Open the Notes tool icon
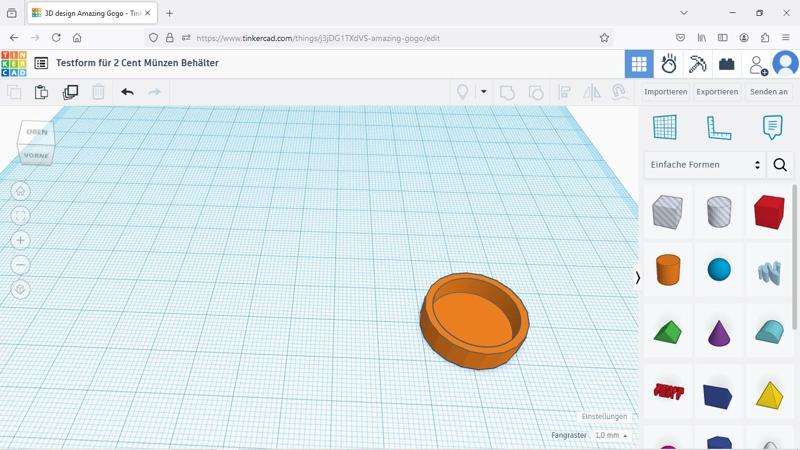 coord(772,127)
